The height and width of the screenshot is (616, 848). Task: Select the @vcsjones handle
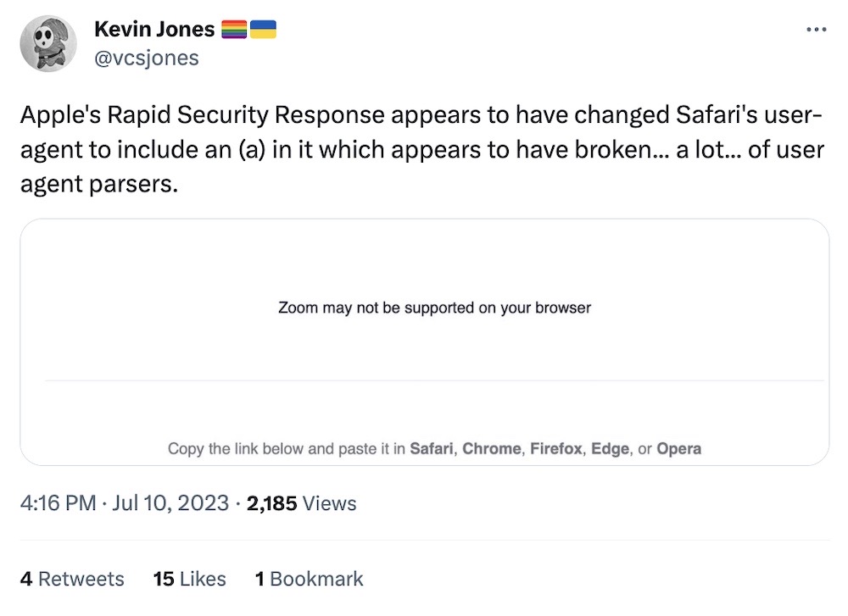point(147,58)
